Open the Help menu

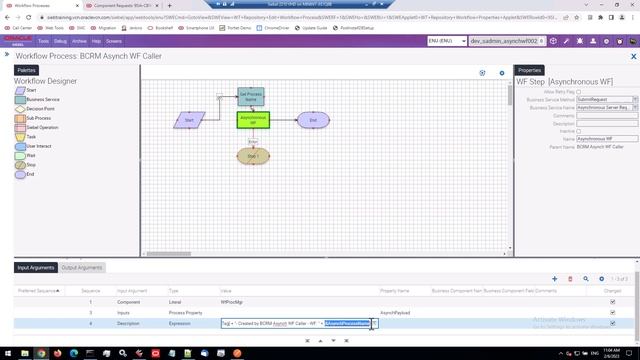(96, 41)
